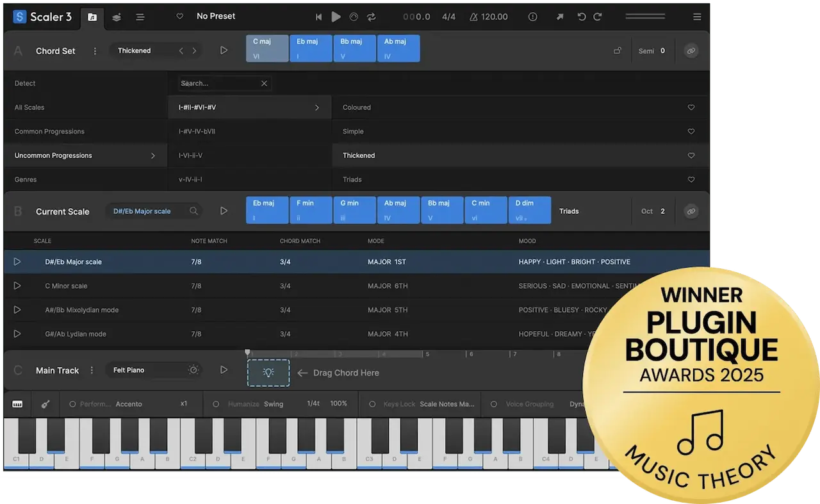
Task: Toggle the link button in Chord Set row
Action: pos(691,51)
